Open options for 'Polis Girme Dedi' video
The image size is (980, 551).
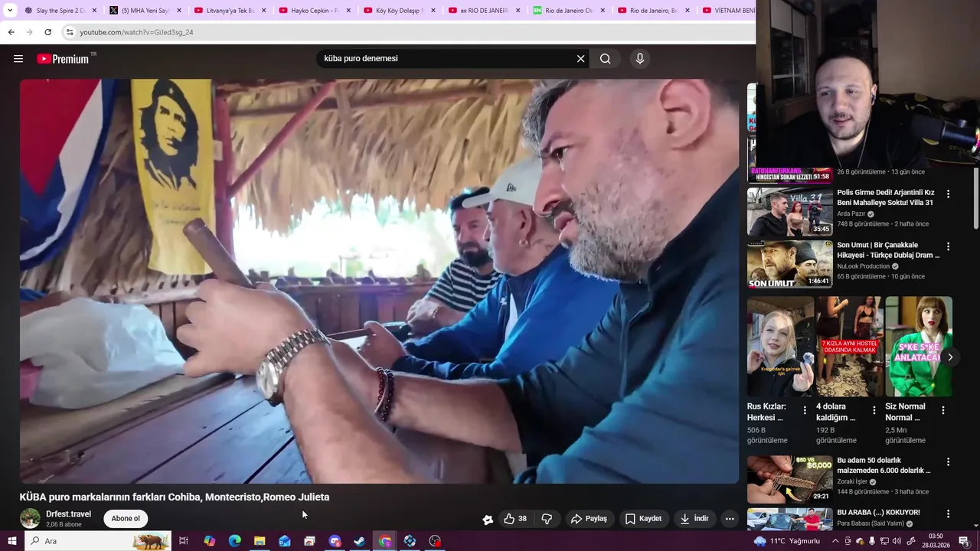click(x=948, y=194)
